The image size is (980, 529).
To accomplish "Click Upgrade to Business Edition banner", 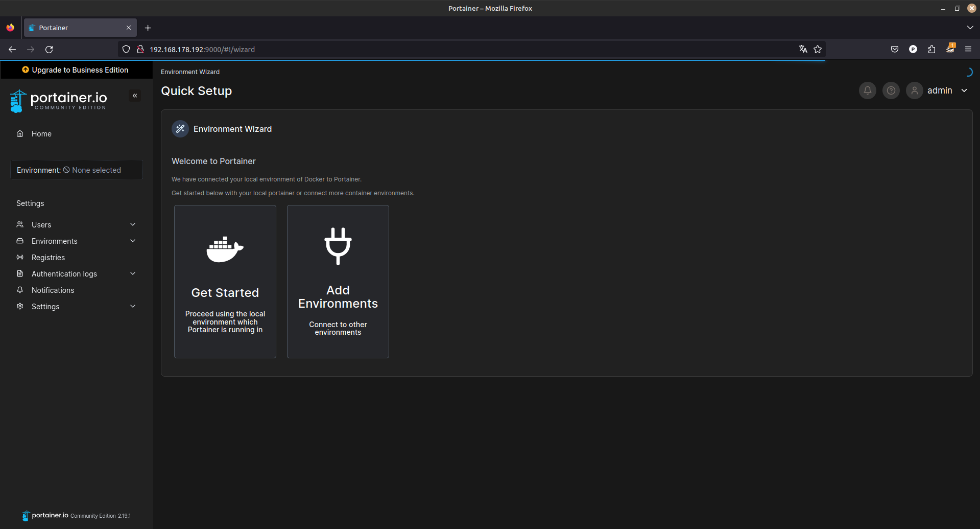I will (76, 70).
